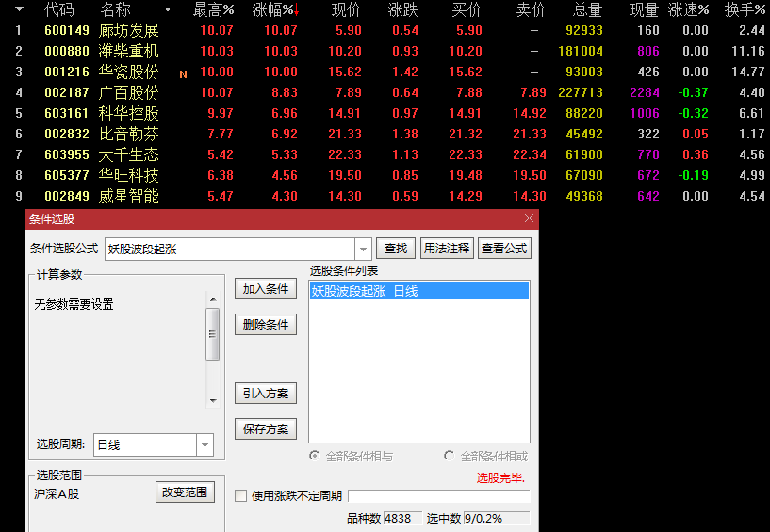Screen dimensions: 770x532
Task: Close the 条件选股 dialog
Action: pos(529,218)
